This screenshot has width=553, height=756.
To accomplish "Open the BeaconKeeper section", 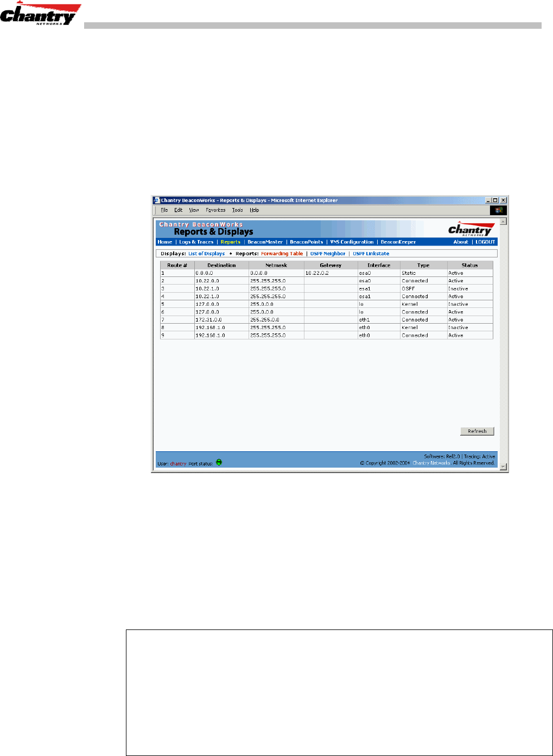I will [398, 242].
